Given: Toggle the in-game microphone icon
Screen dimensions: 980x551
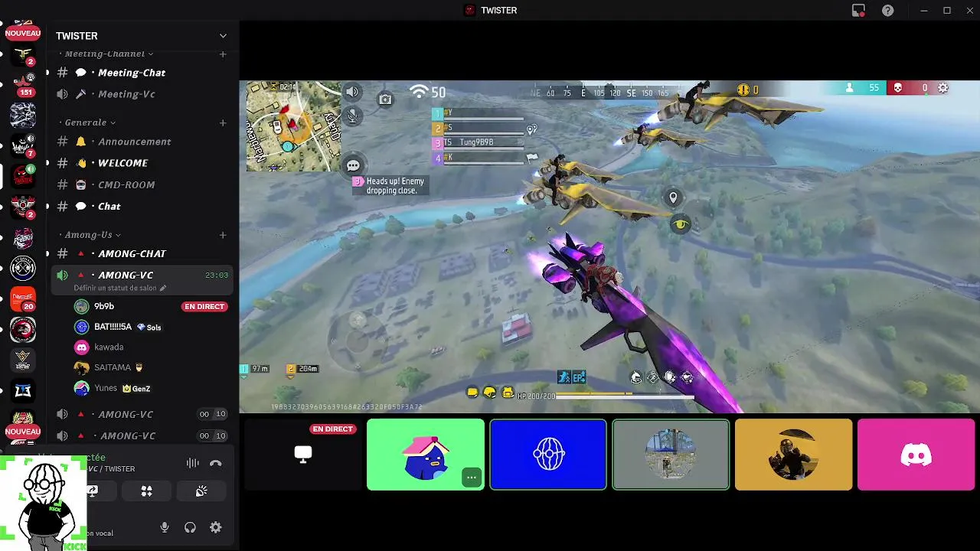Looking at the screenshot, I should point(352,116).
